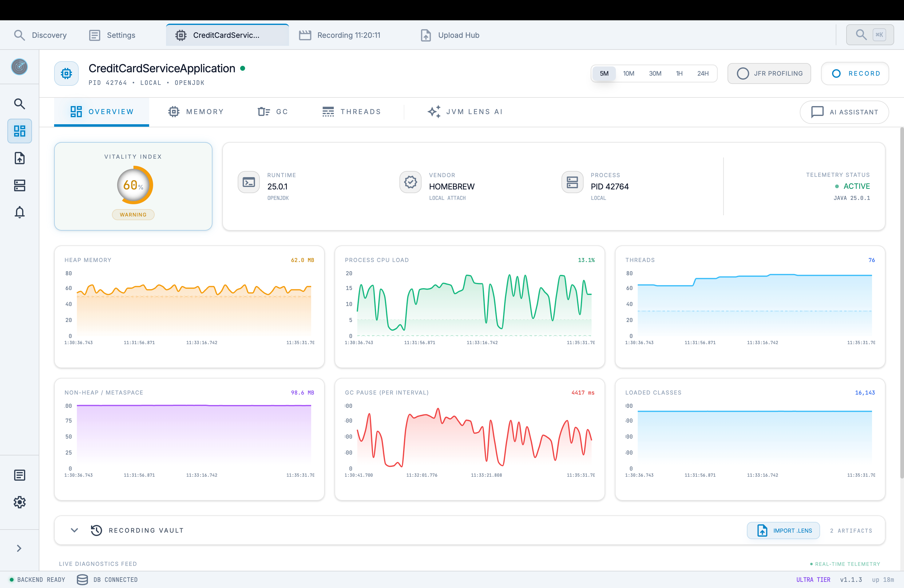Click the radar logo icon in sidebar
Screen dimensions: 904x588
click(x=19, y=67)
